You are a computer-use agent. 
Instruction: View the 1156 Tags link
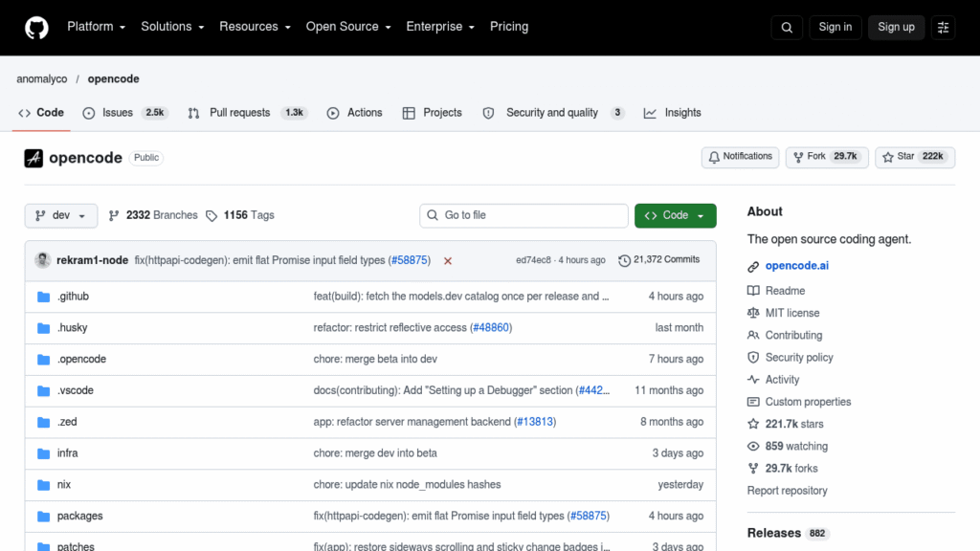[x=240, y=215]
